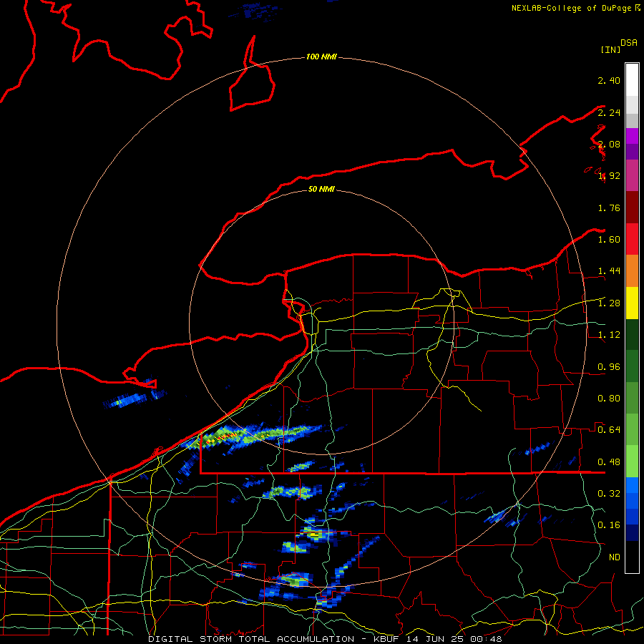Pick the white swatch atop the color scale
This screenshot has width=644, height=644.
pos(632,79)
